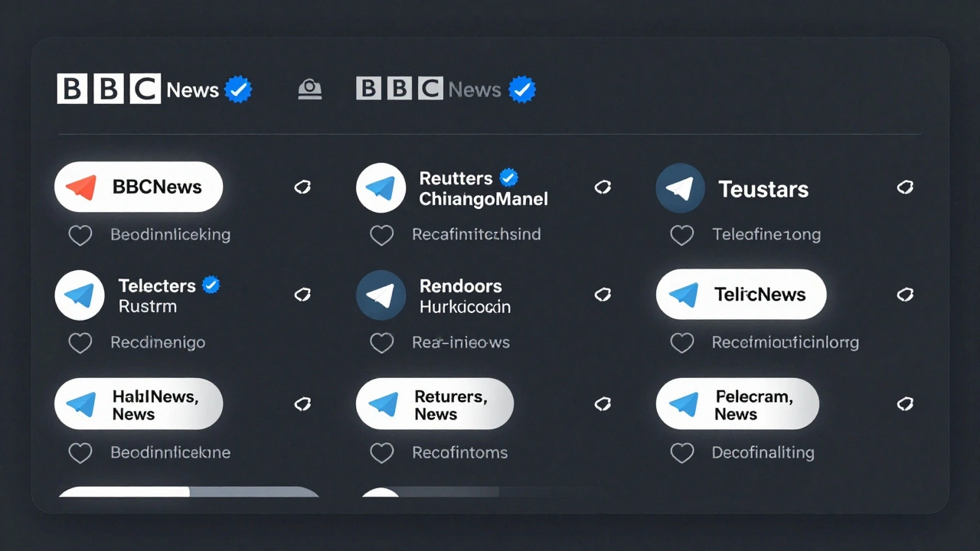Click the Rendoors Hurkdocodn channel icon
The image size is (980, 551).
coord(381,295)
